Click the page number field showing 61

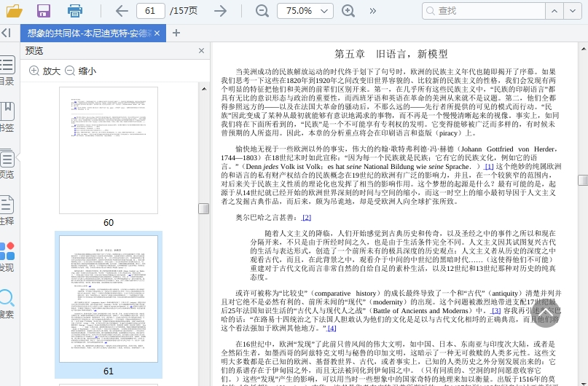(x=150, y=10)
